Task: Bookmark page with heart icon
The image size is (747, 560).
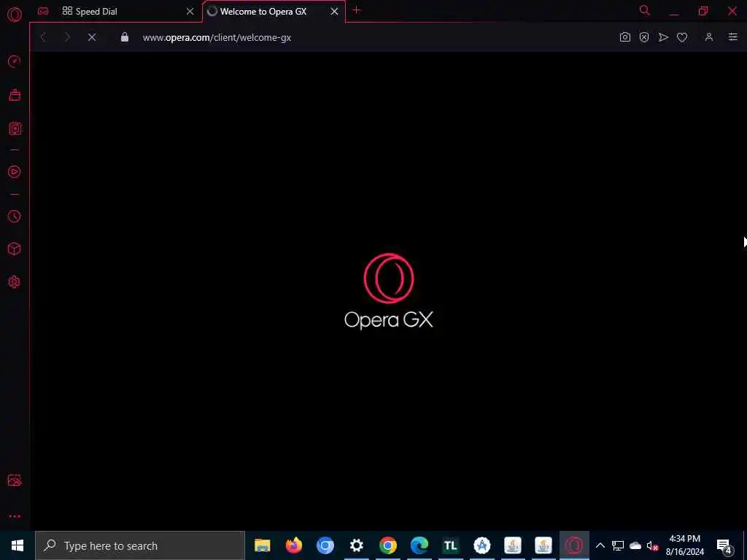Action: (x=682, y=37)
